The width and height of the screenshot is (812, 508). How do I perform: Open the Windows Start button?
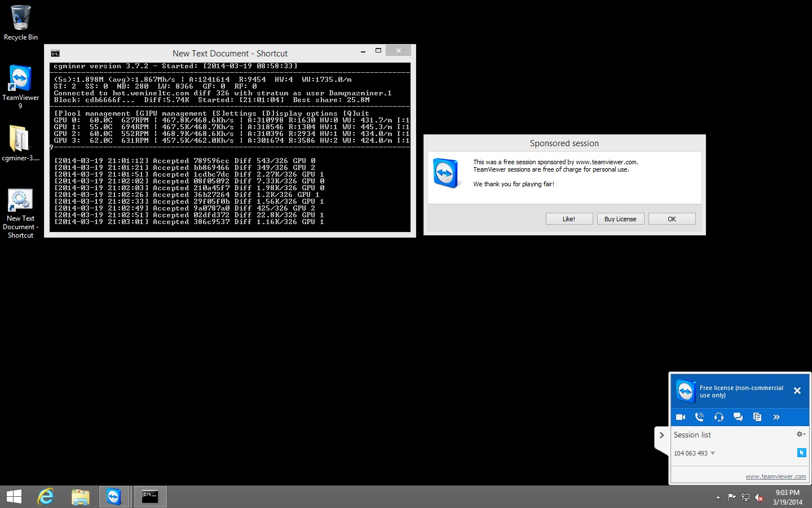coord(14,497)
